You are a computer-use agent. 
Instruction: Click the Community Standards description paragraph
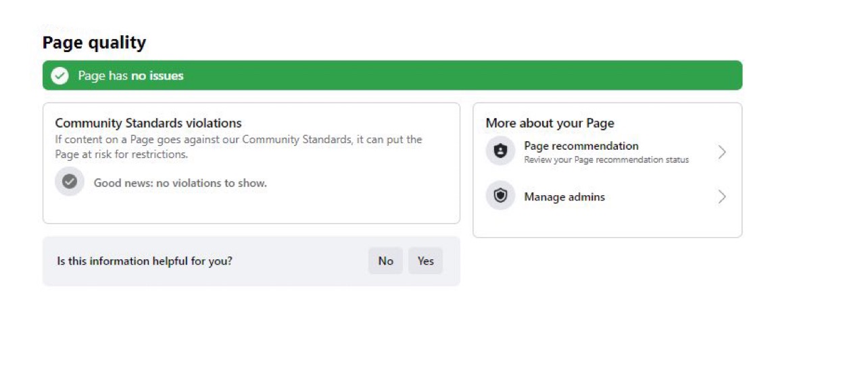pos(239,147)
